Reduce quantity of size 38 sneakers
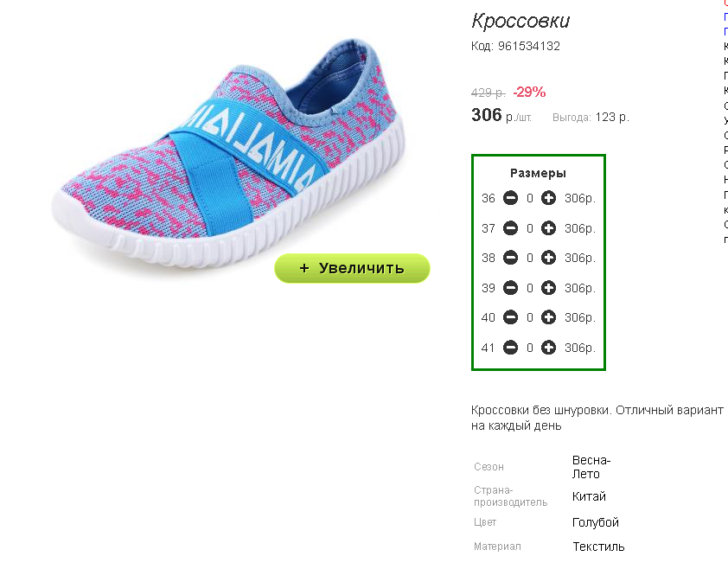Viewport: 728px width, 569px height. point(510,258)
